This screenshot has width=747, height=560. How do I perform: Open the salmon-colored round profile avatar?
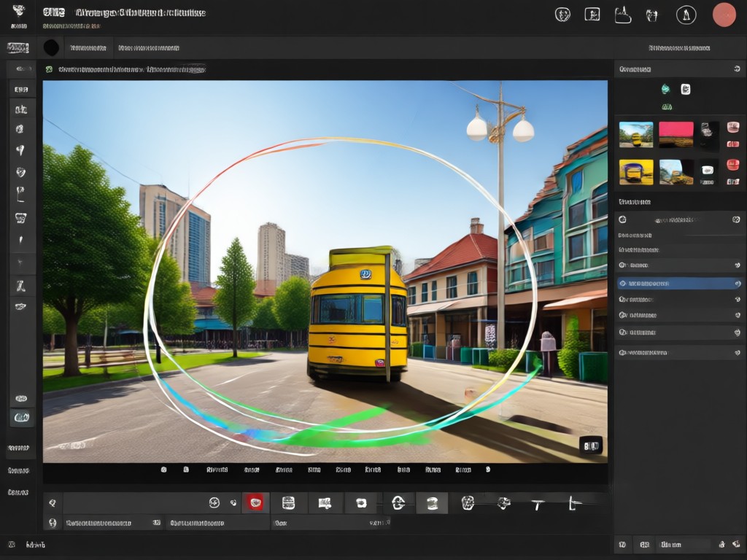tap(724, 15)
